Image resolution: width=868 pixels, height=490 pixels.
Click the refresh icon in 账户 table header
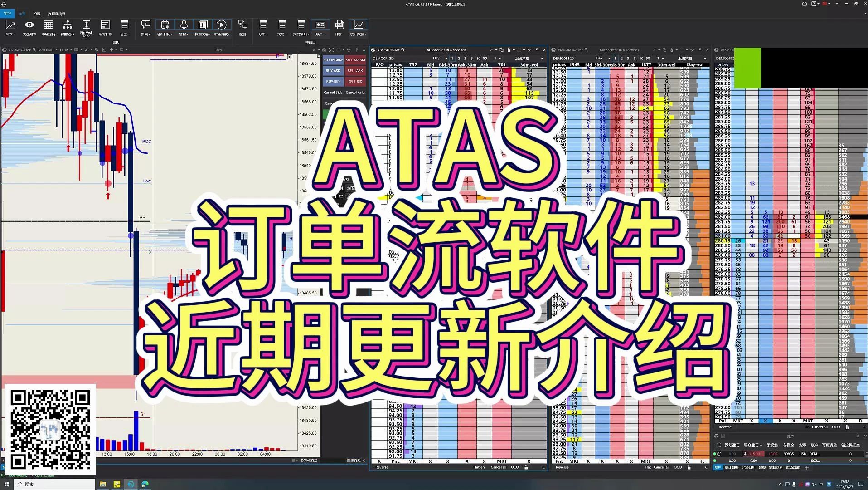coord(718,445)
